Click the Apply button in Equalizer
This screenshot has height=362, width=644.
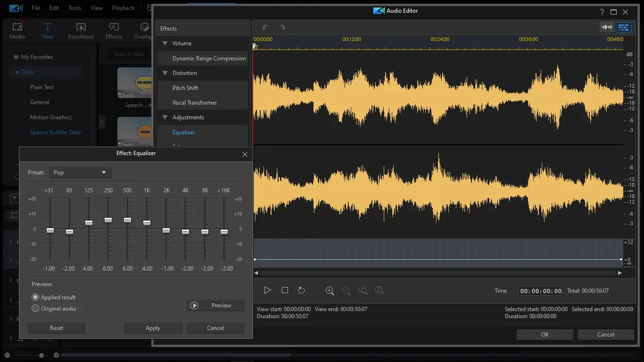[x=153, y=328]
